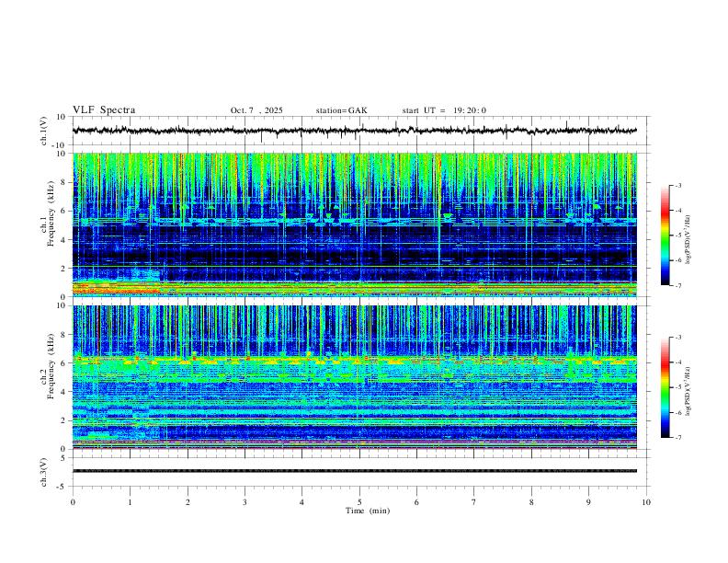This screenshot has height=563, width=728.
Task: Click the time axis tick label '9'
Action: pos(588,502)
